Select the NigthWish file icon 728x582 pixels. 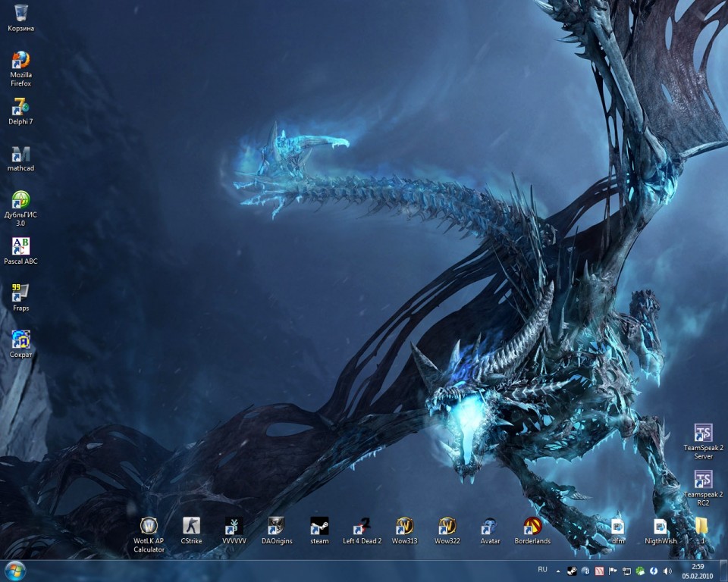point(661,530)
